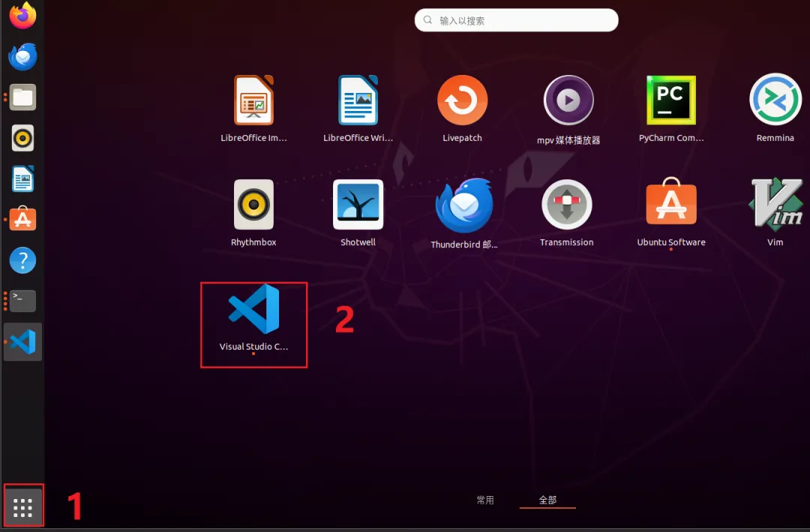Image resolution: width=810 pixels, height=532 pixels.
Task: Launch LibreOffice Writer from app grid
Action: click(x=358, y=109)
